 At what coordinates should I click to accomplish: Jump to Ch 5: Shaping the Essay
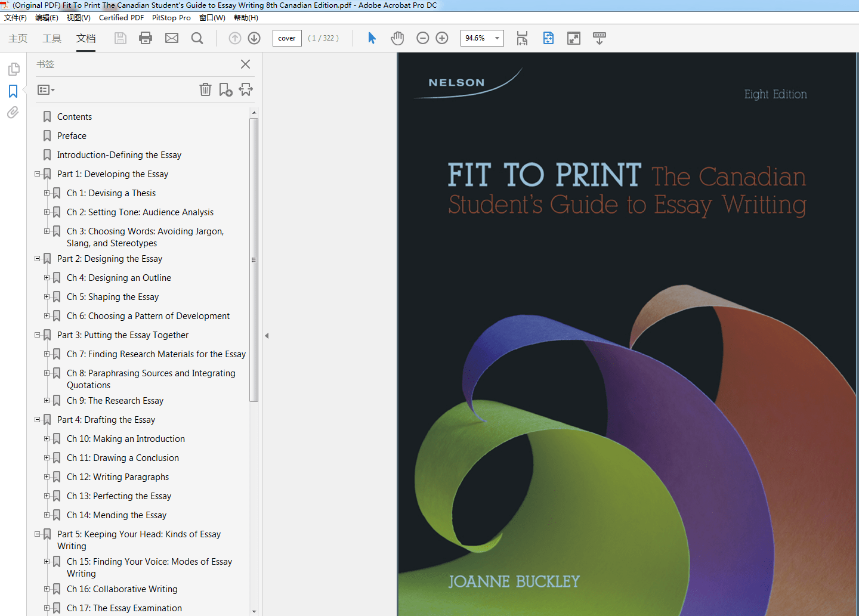pyautogui.click(x=113, y=297)
